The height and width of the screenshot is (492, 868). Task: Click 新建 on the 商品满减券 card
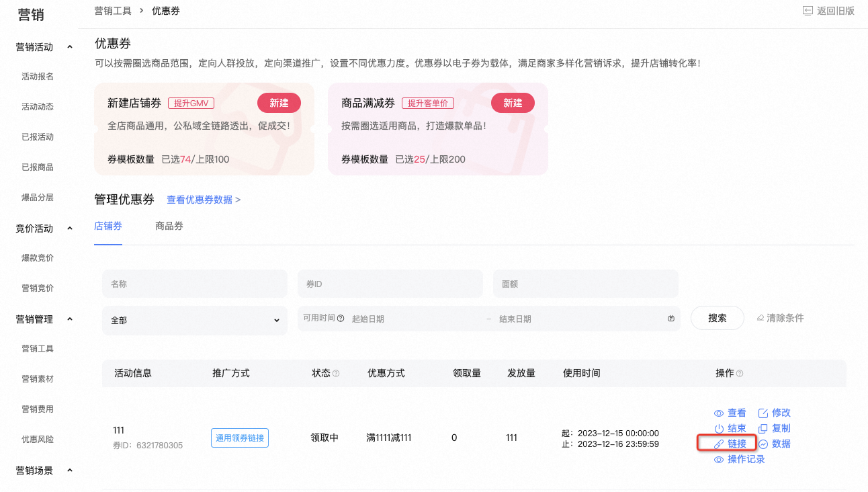tap(513, 103)
